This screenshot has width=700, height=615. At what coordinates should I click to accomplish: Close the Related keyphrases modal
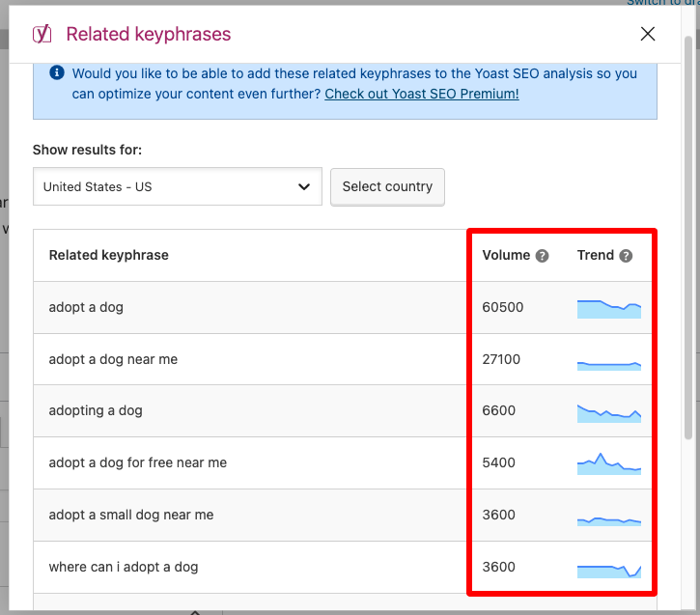click(647, 34)
